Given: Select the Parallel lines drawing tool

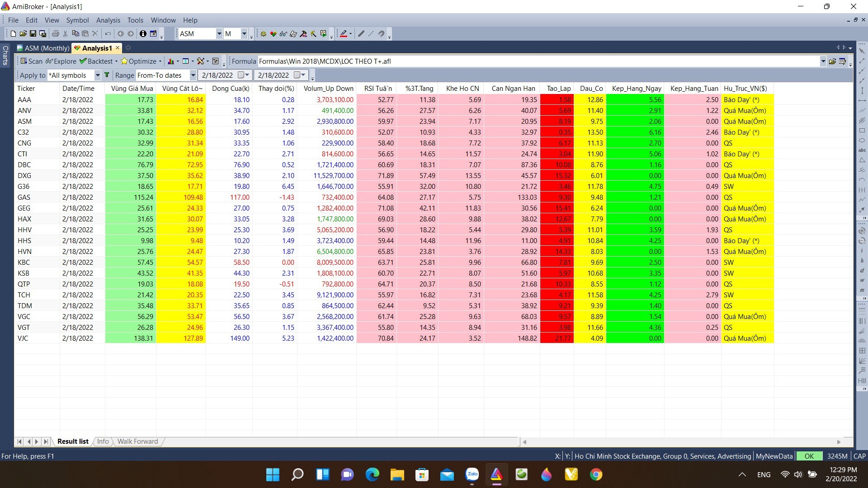Looking at the screenshot, I should (x=862, y=111).
